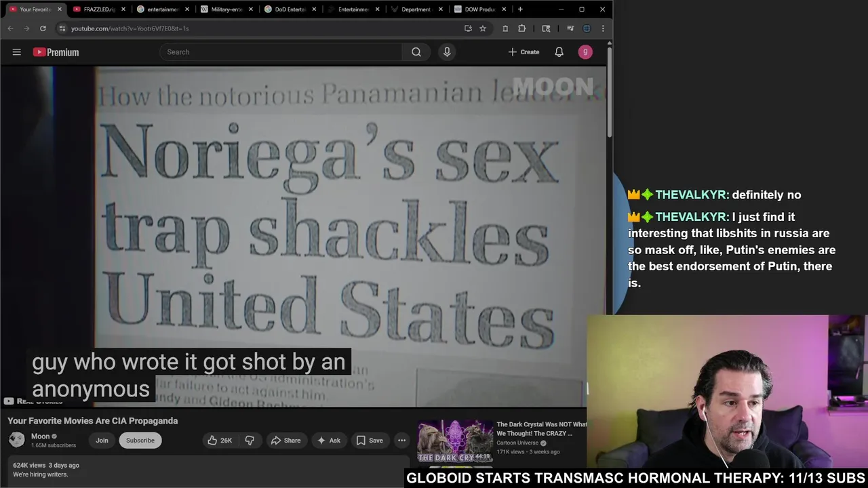Click the trash-can extension icon in toolbar
The width and height of the screenshot is (868, 488).
(505, 28)
